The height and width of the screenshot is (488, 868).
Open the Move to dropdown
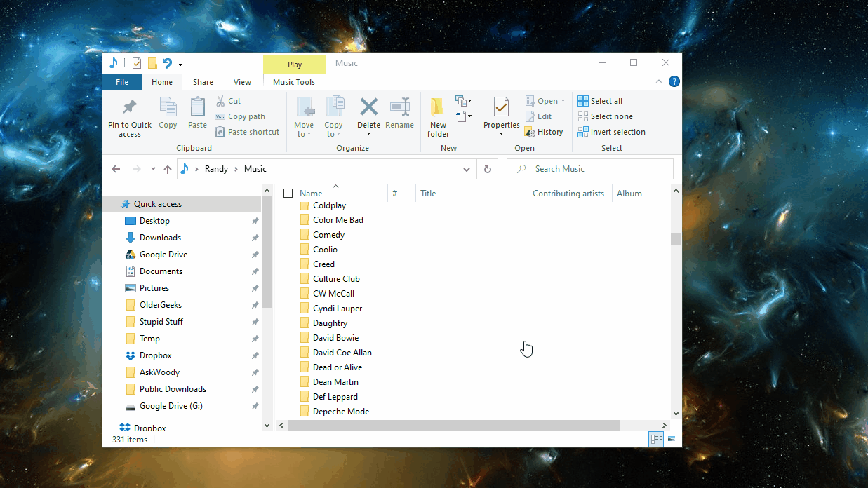pyautogui.click(x=304, y=117)
